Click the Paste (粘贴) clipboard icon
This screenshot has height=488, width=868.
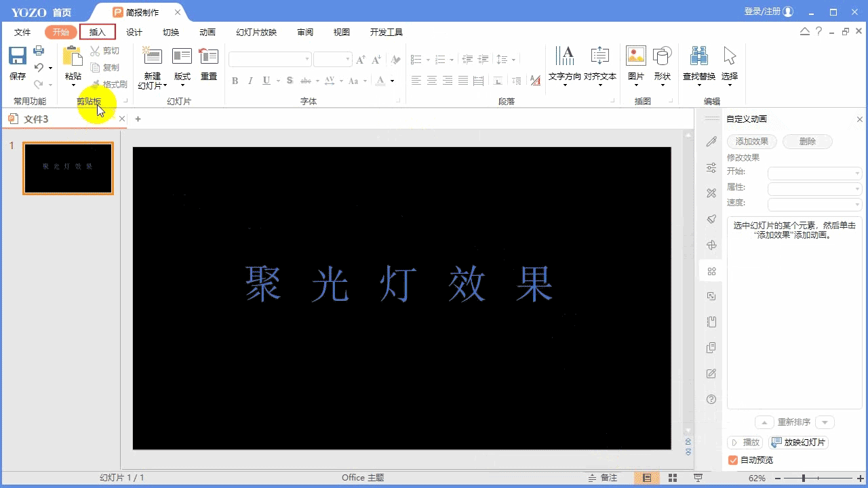point(73,57)
